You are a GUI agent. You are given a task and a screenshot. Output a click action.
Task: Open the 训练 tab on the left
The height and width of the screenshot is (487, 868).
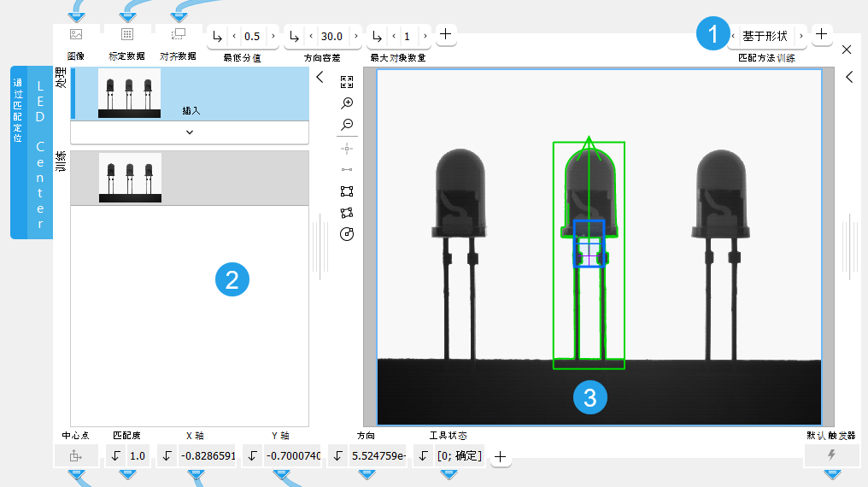(61, 161)
